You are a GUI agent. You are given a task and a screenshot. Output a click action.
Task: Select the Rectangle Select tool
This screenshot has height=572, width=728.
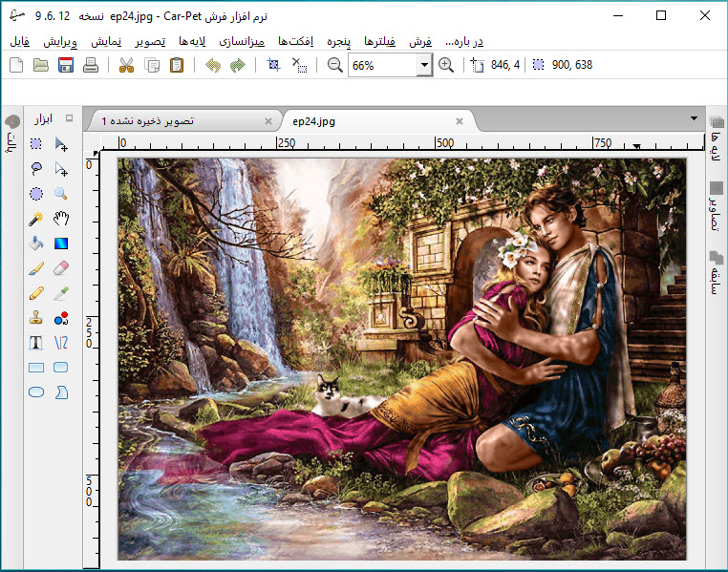point(36,144)
